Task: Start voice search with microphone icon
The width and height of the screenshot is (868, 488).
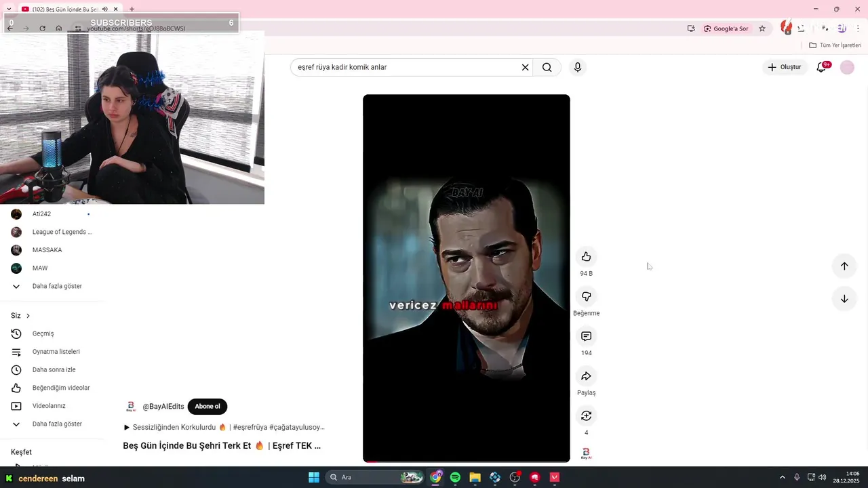Action: pos(578,67)
